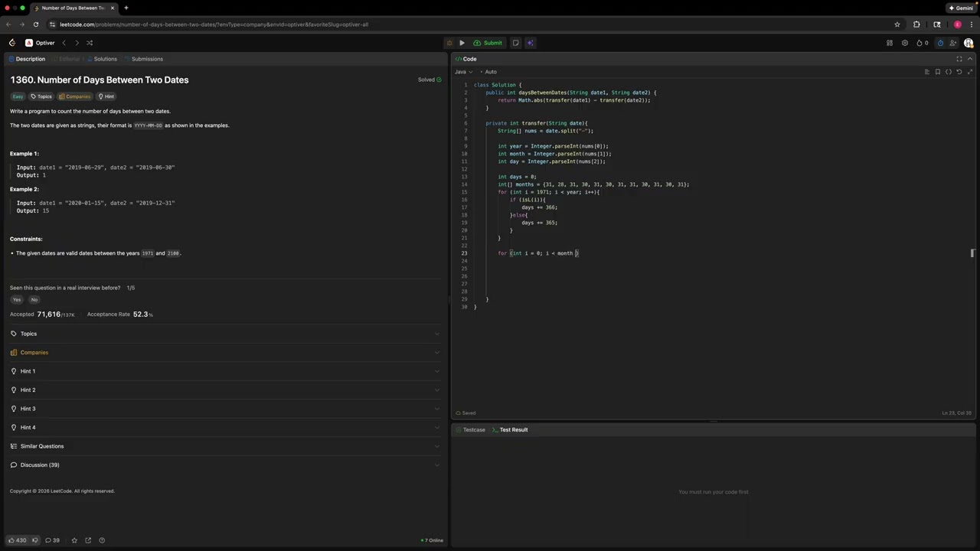Go to previous problem arrow
This screenshot has width=980, height=551.
coord(64,43)
